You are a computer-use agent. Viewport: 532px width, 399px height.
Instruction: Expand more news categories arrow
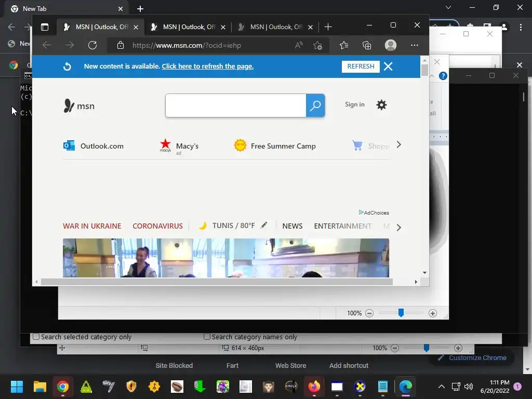pyautogui.click(x=399, y=228)
